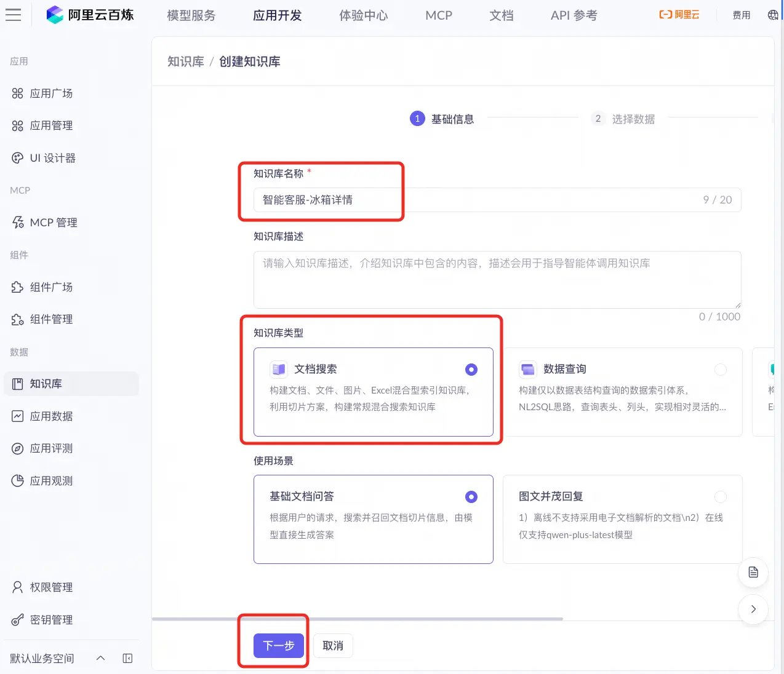Click the 知识库名称 input field

point(497,200)
